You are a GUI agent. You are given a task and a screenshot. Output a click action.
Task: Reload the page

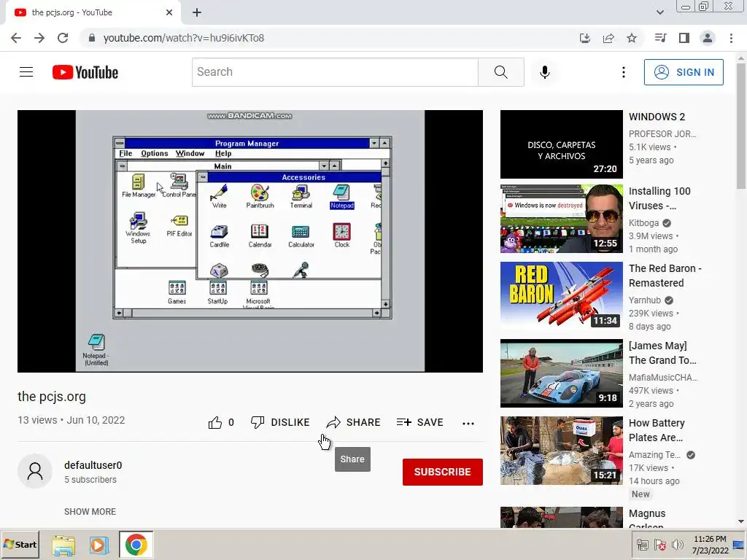[x=63, y=38]
